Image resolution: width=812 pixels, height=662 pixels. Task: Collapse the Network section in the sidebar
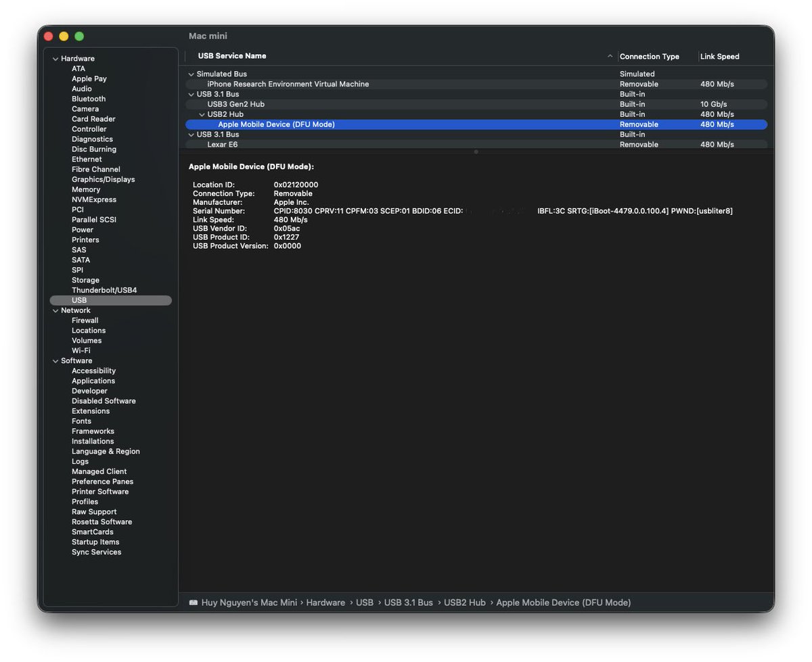click(55, 310)
